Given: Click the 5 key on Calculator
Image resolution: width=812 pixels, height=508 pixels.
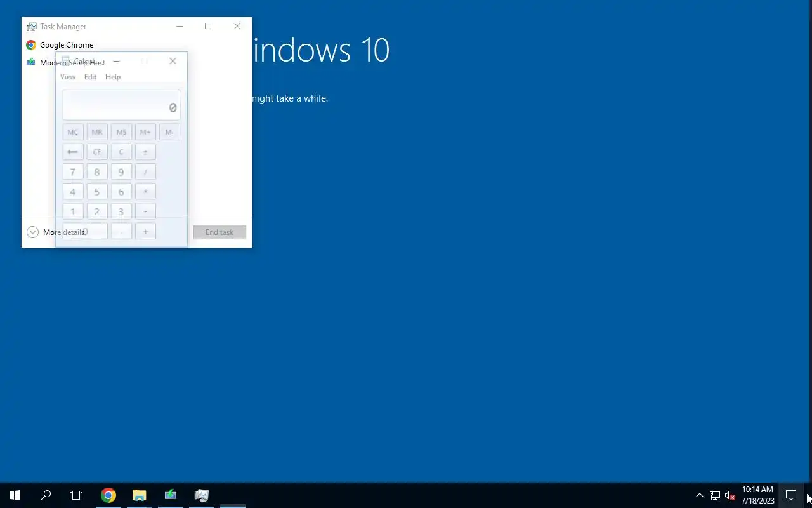Looking at the screenshot, I should pyautogui.click(x=97, y=192).
